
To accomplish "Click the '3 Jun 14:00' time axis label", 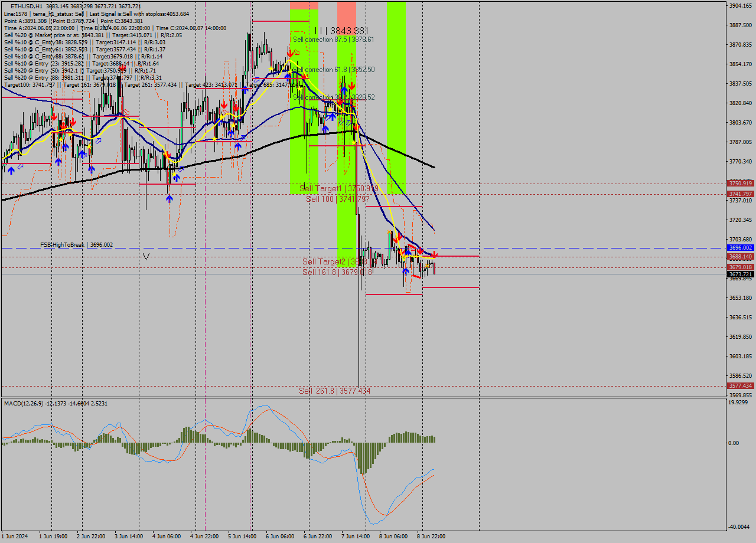I will click(129, 537).
